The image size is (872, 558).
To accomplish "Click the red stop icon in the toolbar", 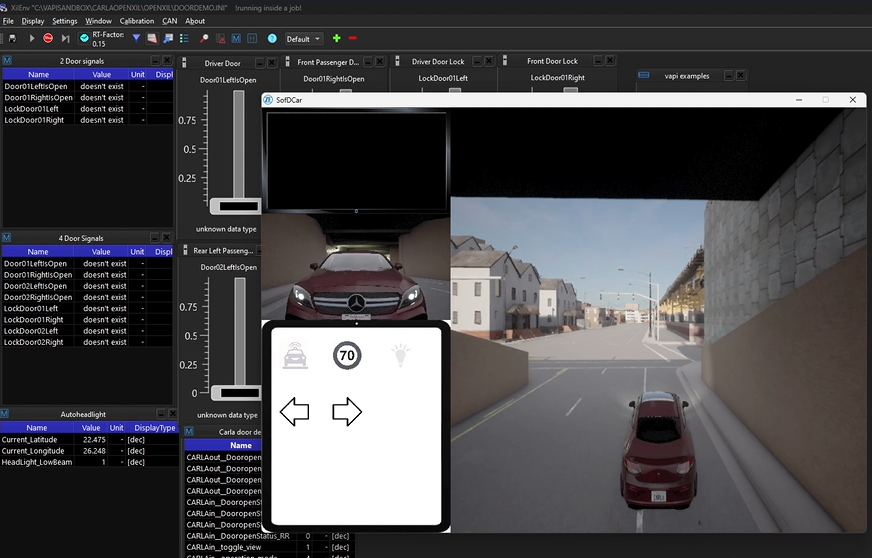I will [x=48, y=38].
